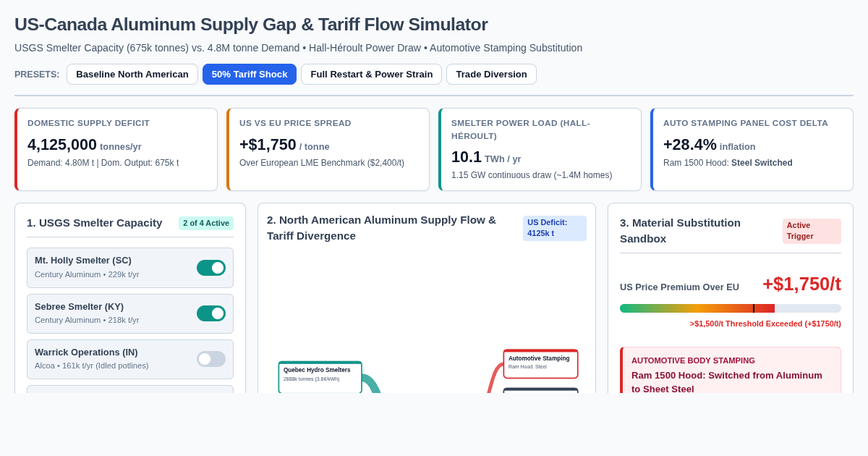Click the 4,125,000 tonnes/yr deficit value

point(85,145)
